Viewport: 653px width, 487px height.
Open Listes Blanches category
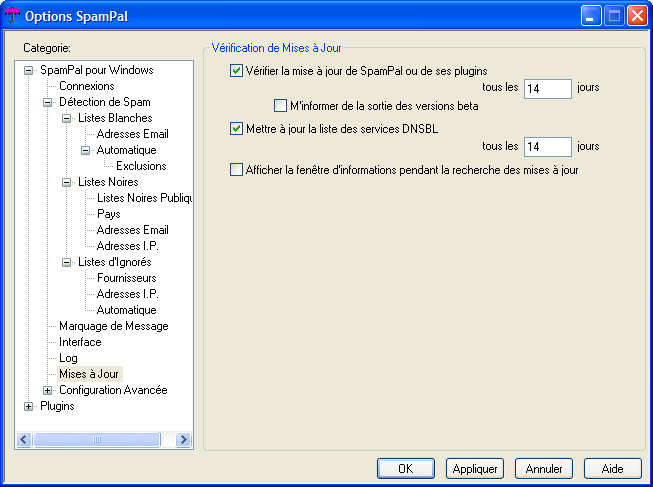pyautogui.click(x=115, y=118)
